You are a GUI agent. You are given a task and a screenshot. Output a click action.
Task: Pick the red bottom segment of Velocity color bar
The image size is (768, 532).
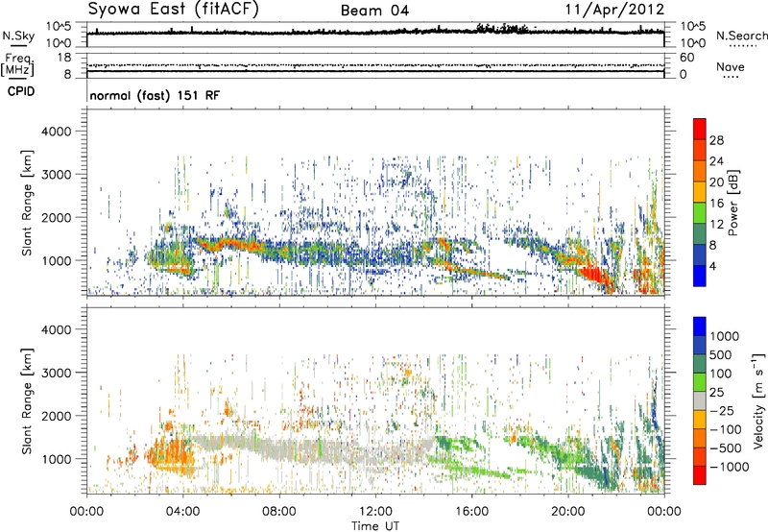(x=700, y=475)
